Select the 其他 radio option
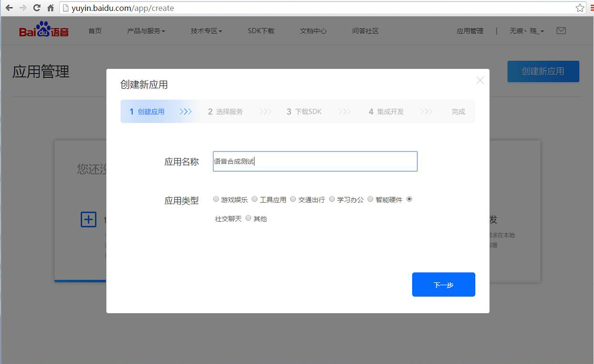 248,218
